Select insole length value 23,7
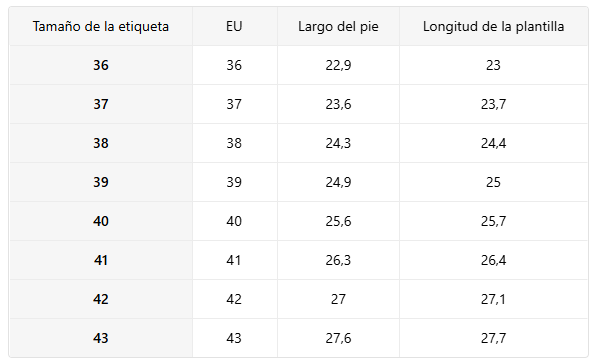 pyautogui.click(x=493, y=104)
